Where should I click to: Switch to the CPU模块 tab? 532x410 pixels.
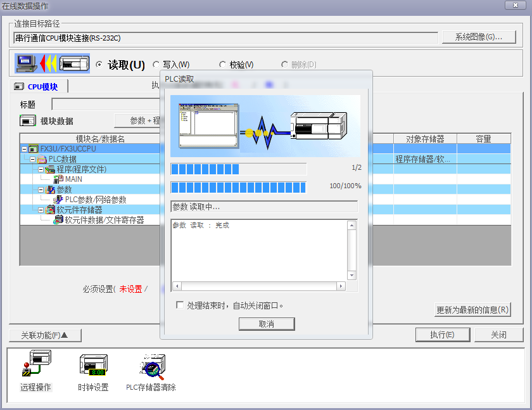pyautogui.click(x=42, y=87)
